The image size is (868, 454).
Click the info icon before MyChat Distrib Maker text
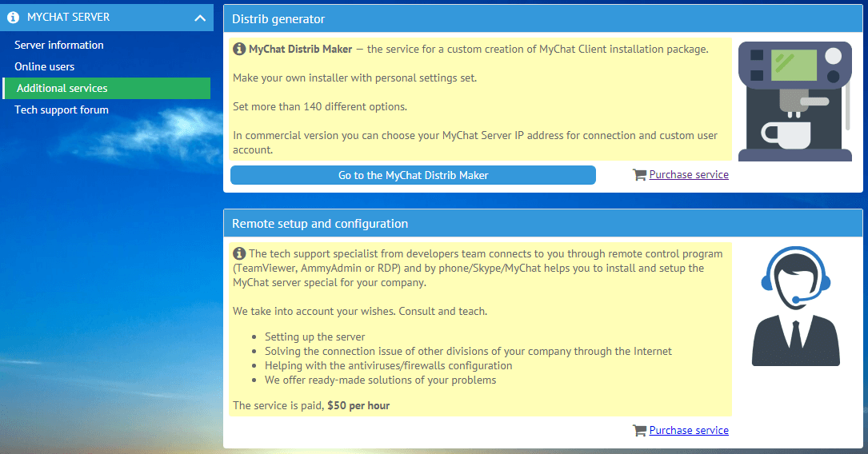coord(239,50)
